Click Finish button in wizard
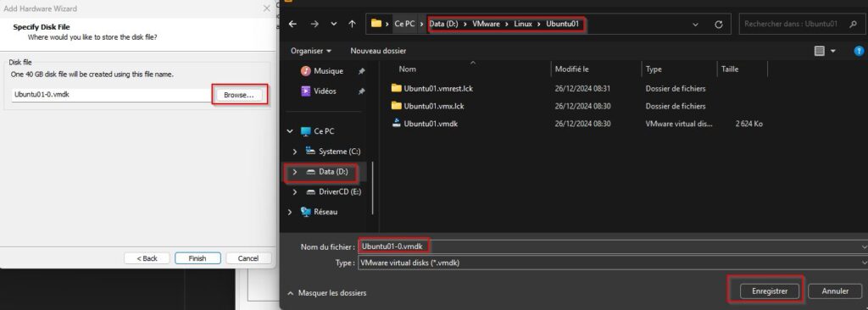Viewport: 868px width, 310px height. coord(198,258)
